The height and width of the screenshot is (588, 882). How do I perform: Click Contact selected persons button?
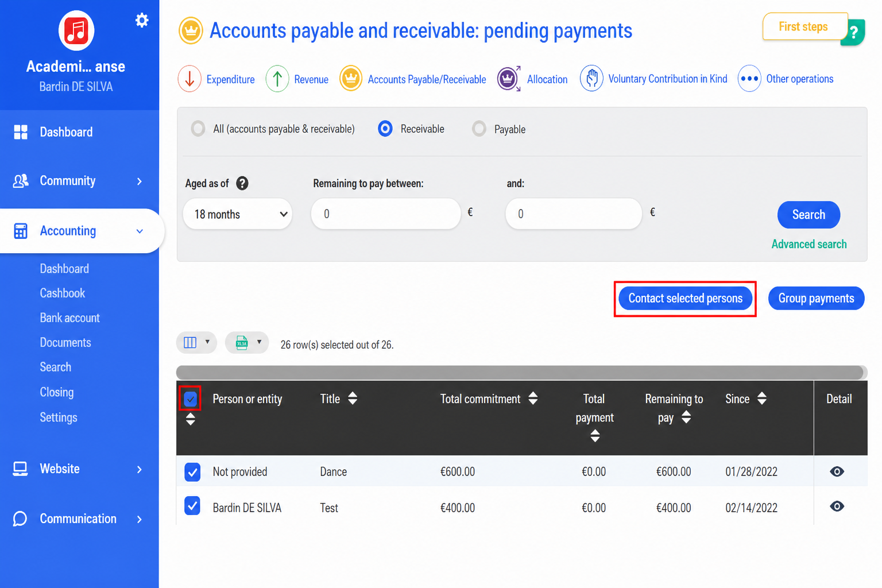[x=685, y=299]
